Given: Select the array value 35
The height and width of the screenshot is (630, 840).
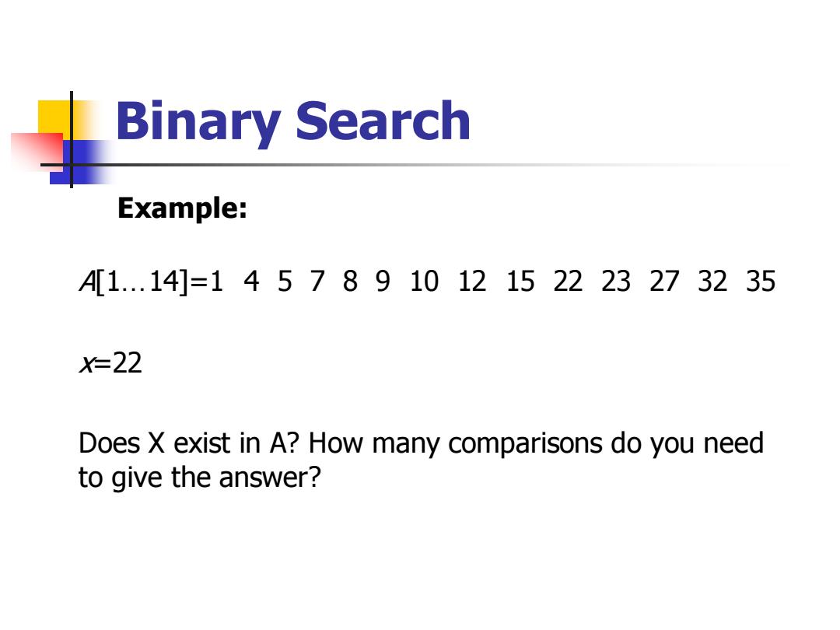Looking at the screenshot, I should pyautogui.click(x=761, y=282).
